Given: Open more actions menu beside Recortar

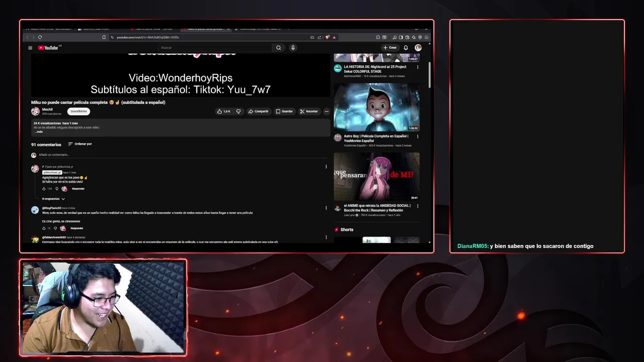Looking at the screenshot, I should [x=326, y=112].
